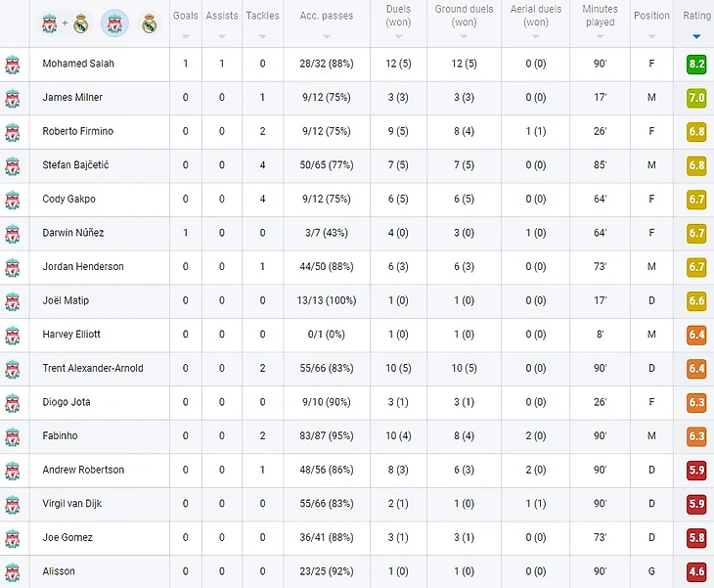Click Salah's green 8.2 rating badge
This screenshot has width=714, height=588.
[x=696, y=64]
